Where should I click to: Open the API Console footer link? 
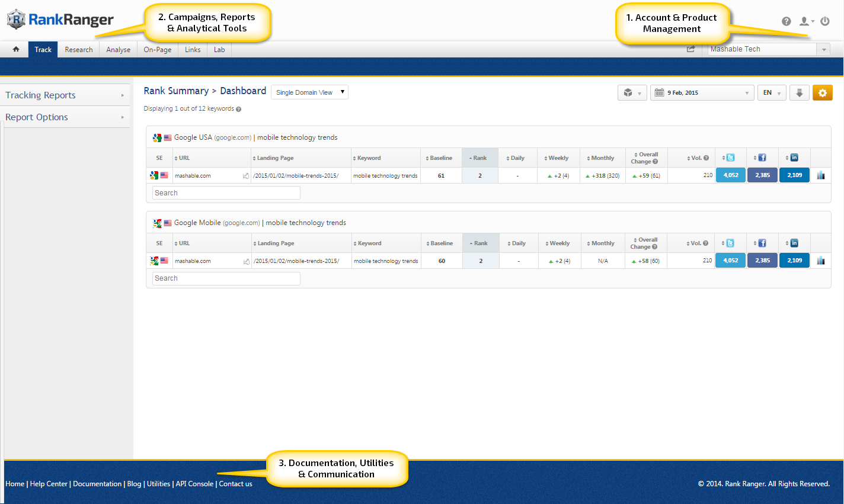click(194, 484)
